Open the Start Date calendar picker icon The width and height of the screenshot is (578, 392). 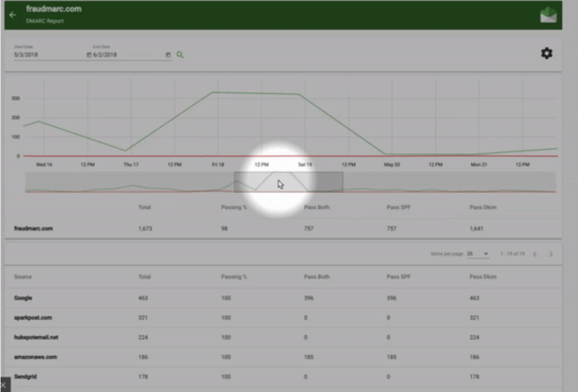[89, 55]
